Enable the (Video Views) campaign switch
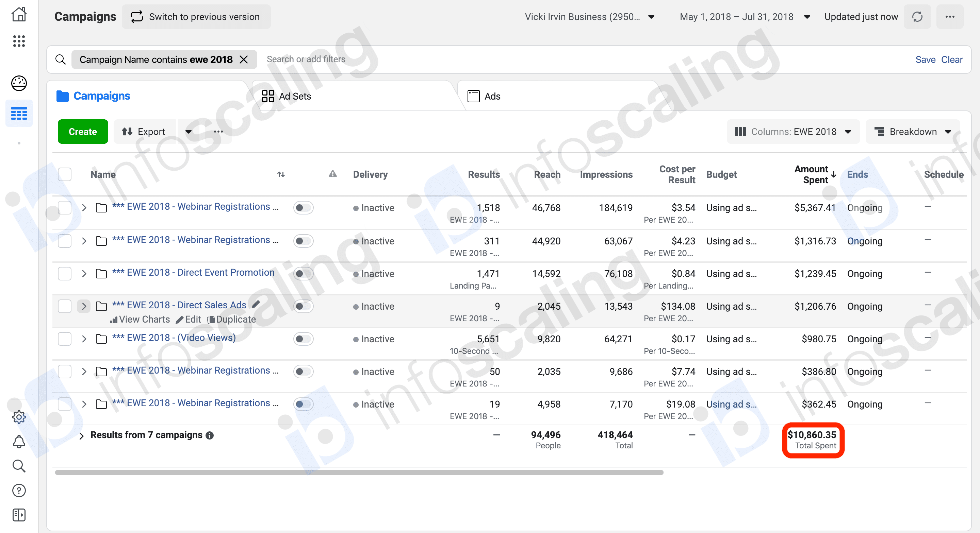 click(x=303, y=339)
